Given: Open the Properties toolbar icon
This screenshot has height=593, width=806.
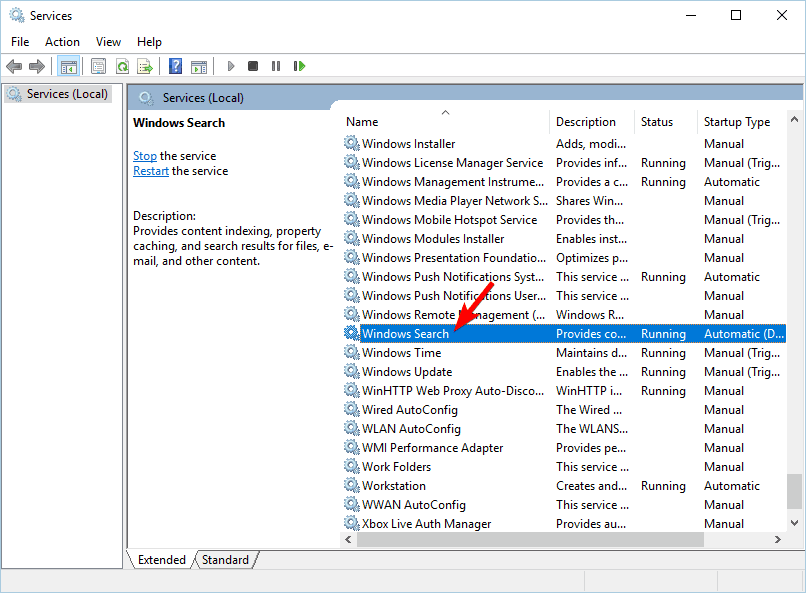Looking at the screenshot, I should (98, 66).
